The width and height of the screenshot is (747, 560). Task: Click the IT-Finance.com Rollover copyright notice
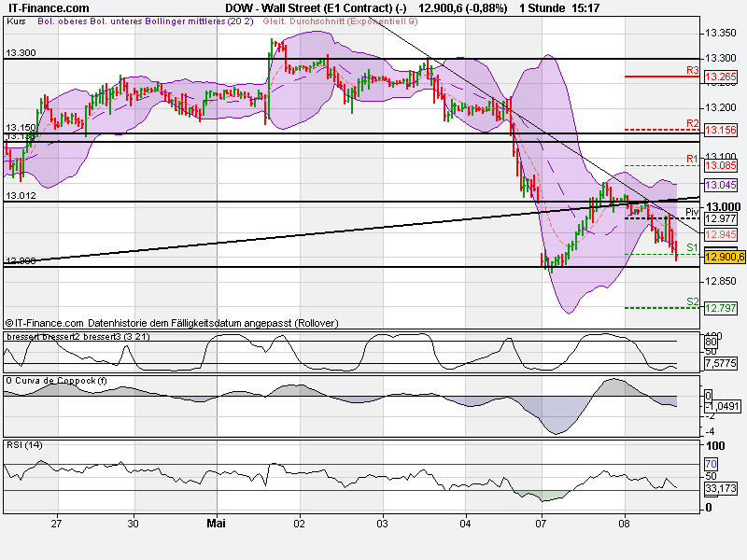pos(172,323)
